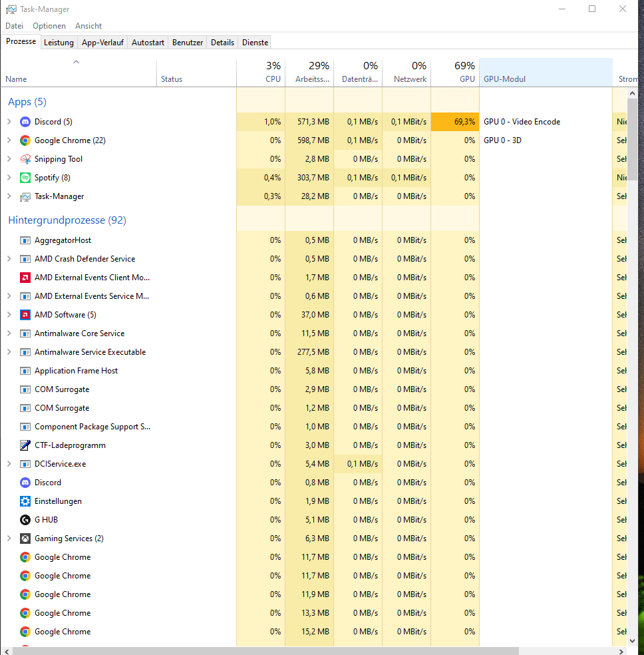
Task: Click the Apps (5) group heading
Action: 27,102
